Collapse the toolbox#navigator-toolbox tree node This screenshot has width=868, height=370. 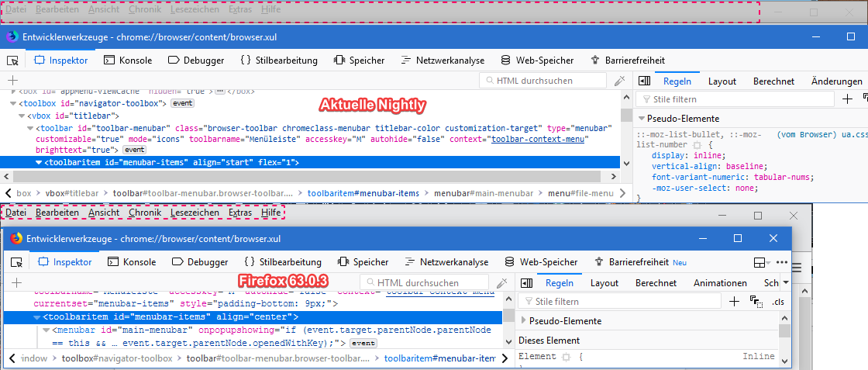13,103
